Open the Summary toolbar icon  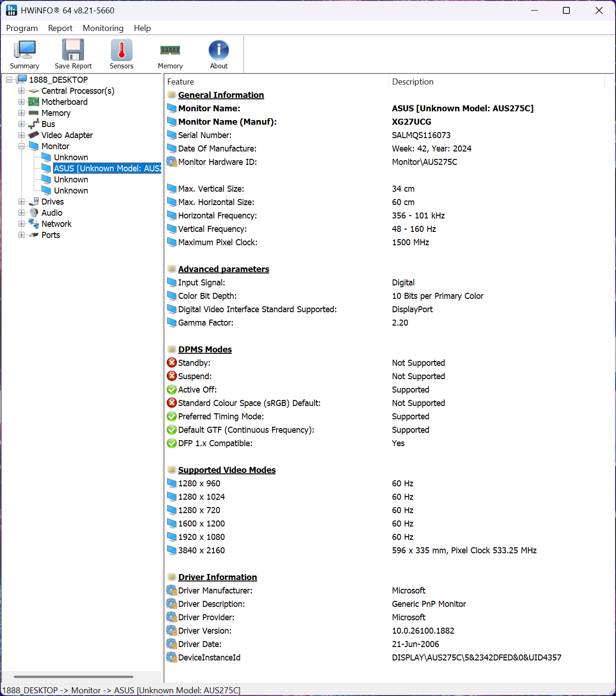pyautogui.click(x=24, y=50)
